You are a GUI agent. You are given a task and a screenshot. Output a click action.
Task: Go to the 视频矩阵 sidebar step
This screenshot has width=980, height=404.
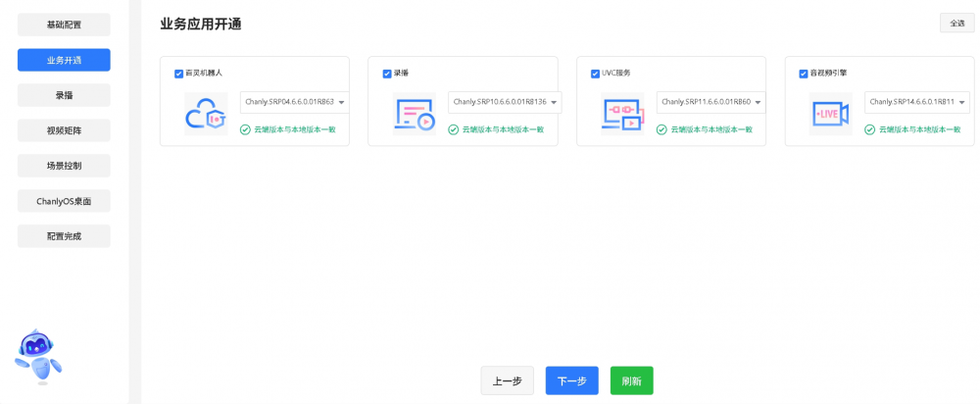pos(64,130)
